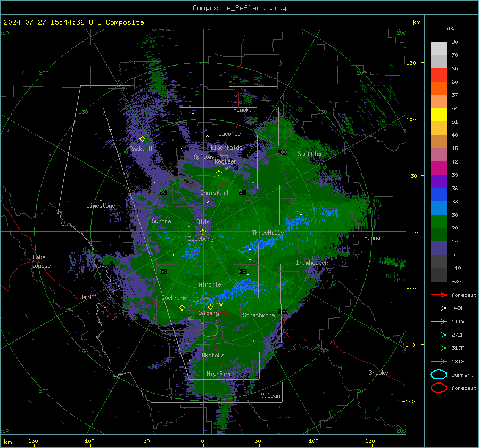
Task: Click the Hanna town label
Action: (372, 238)
